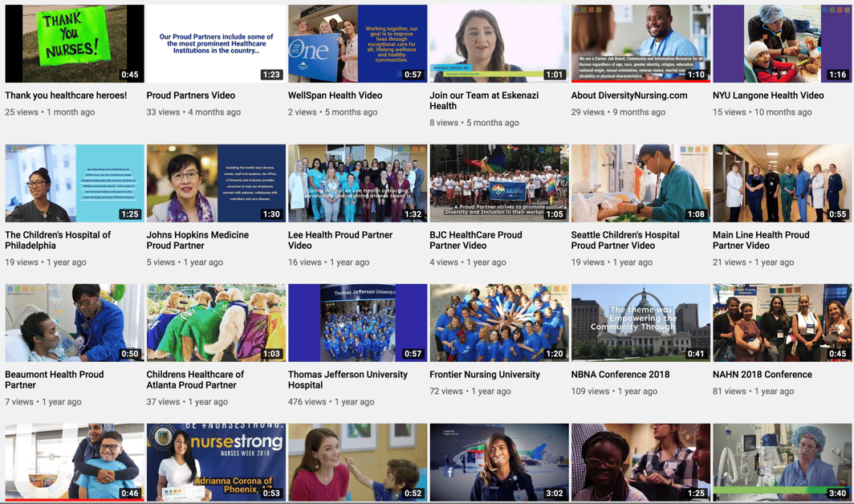Open the BJC HealthCare video thumbnail

click(x=499, y=183)
